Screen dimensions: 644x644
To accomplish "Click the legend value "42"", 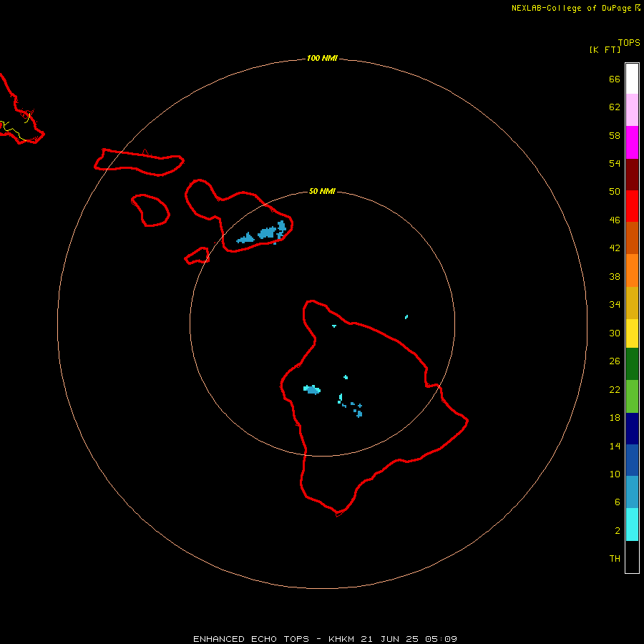I will (615, 248).
